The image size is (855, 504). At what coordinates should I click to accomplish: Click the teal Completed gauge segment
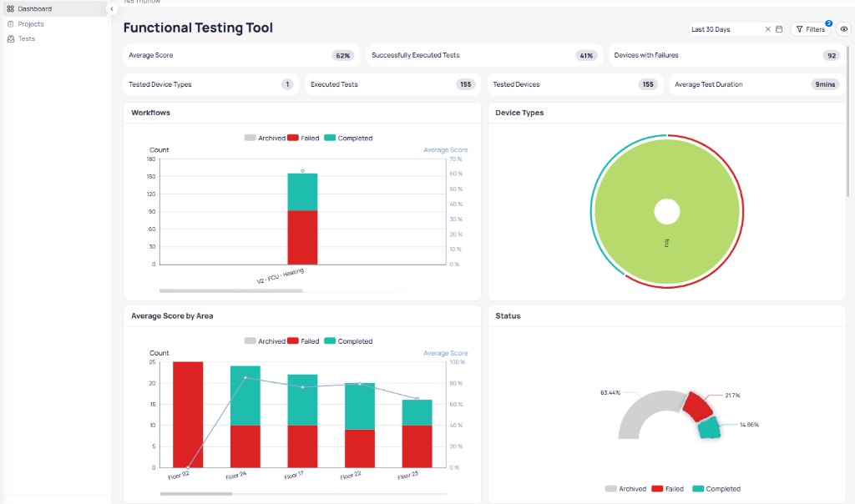coord(710,428)
